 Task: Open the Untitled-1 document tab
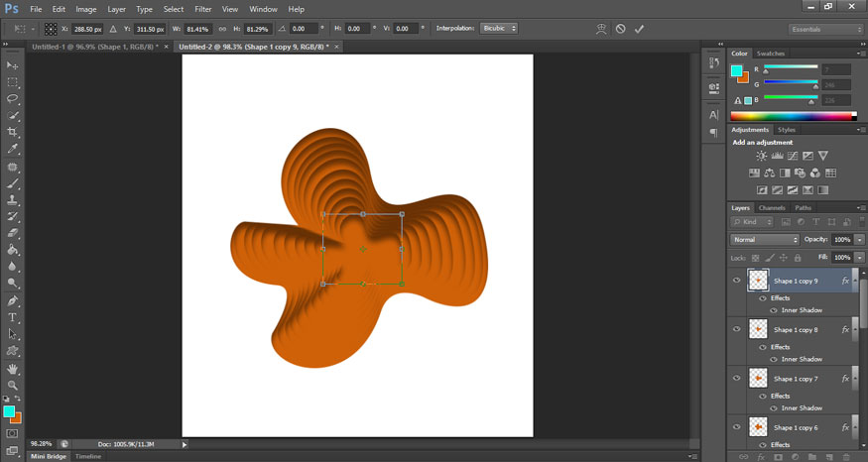coord(95,47)
